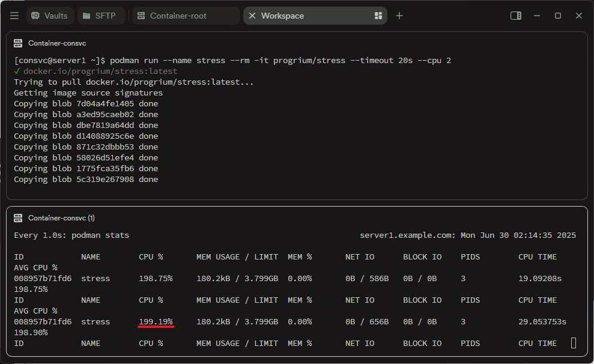The image size is (594, 364).
Task: Click the Vaults tab icon
Action: click(35, 16)
